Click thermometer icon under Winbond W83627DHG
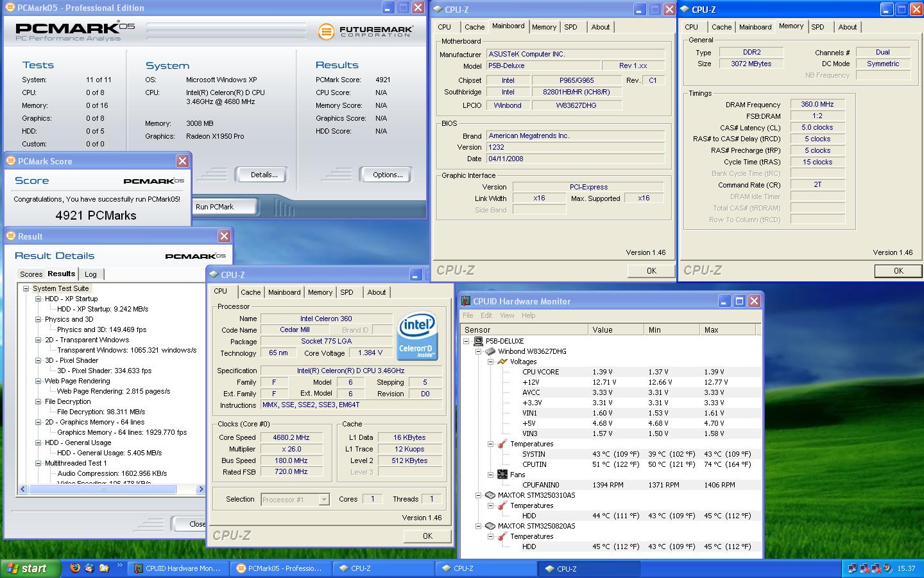 click(x=502, y=444)
